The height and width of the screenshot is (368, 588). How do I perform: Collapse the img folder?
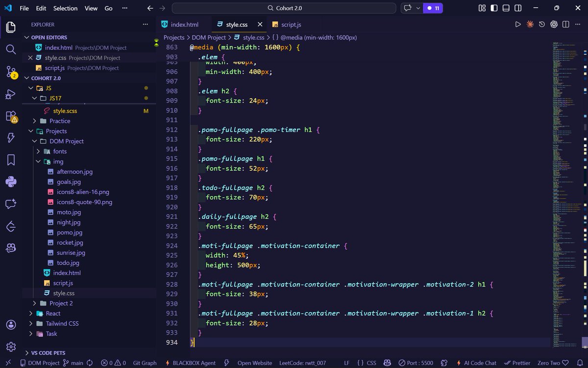[58, 161]
